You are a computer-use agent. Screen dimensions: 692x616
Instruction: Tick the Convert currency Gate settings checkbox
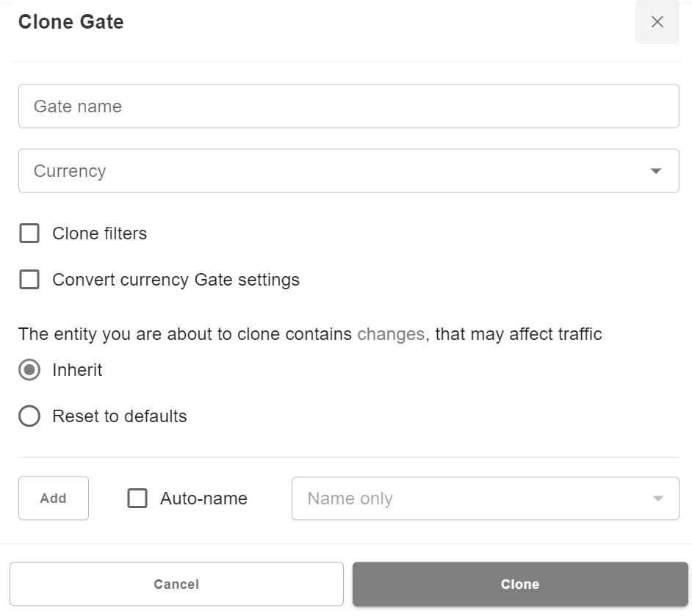click(x=29, y=280)
